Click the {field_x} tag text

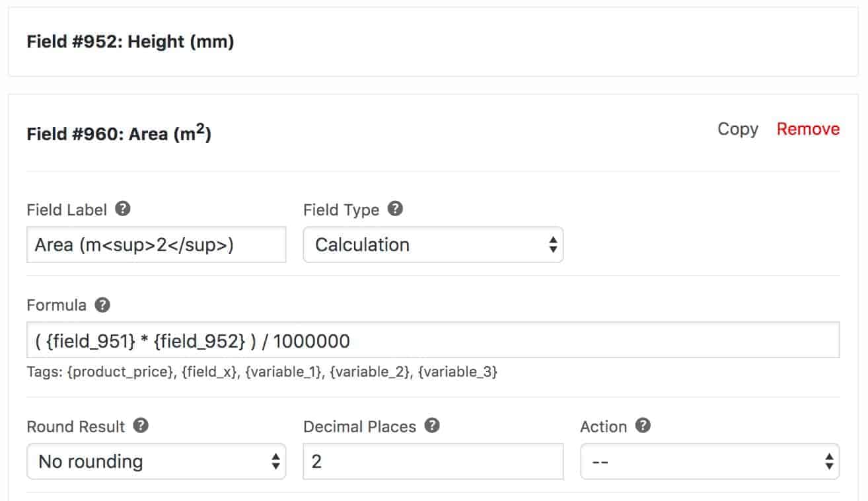(210, 372)
